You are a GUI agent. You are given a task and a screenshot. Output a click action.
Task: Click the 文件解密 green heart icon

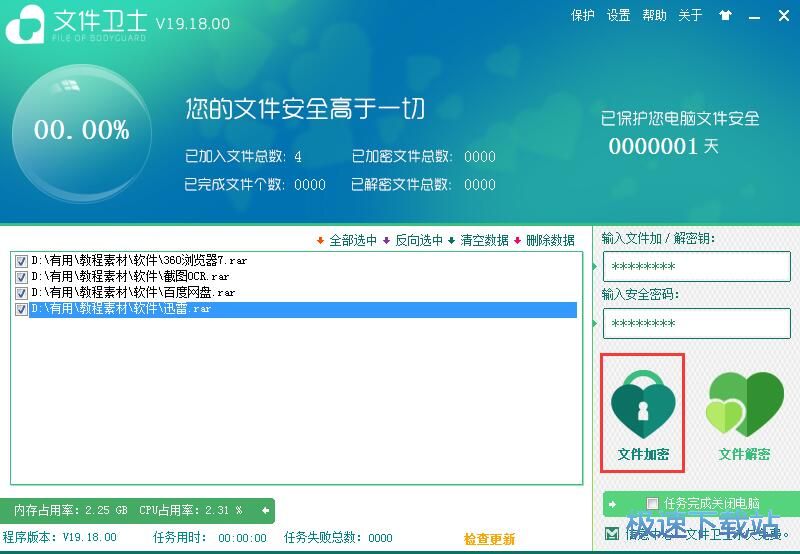tap(744, 405)
